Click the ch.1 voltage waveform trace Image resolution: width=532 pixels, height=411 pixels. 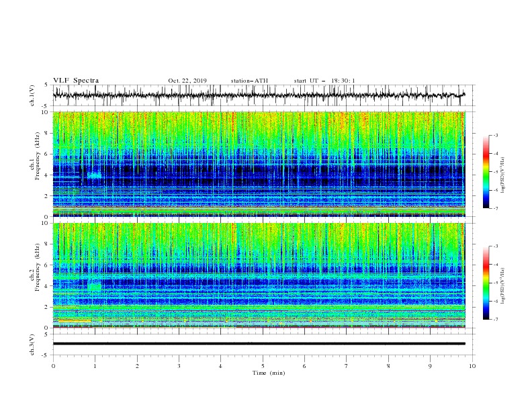pos(259,95)
